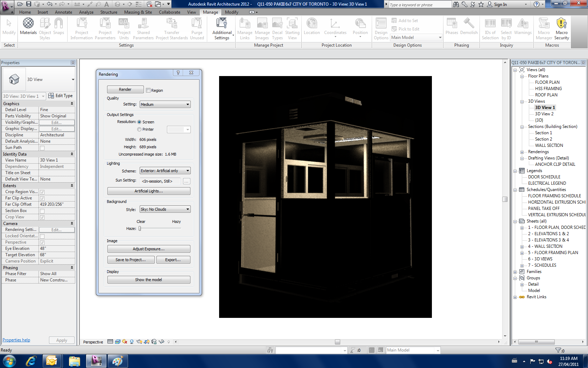The width and height of the screenshot is (588, 368).
Task: Enable the Region checkbox
Action: coord(148,90)
